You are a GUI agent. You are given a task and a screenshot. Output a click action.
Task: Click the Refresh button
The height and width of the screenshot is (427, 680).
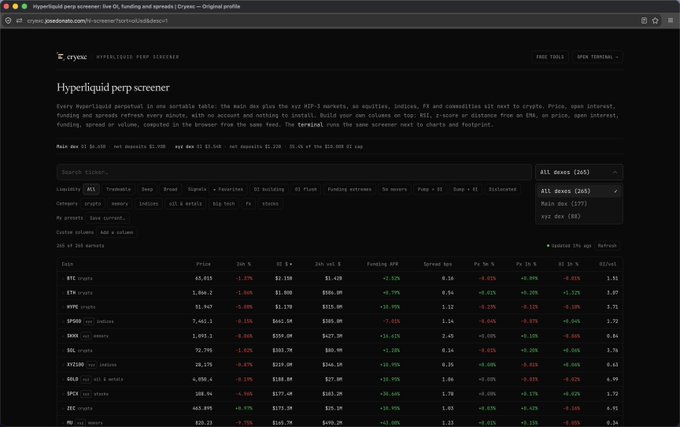[607, 246]
